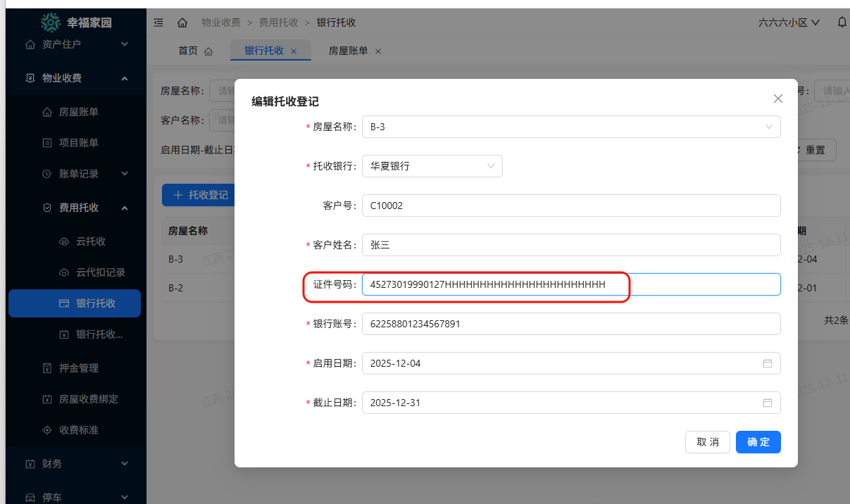Open the 截止日期 calendar icon

[x=767, y=403]
